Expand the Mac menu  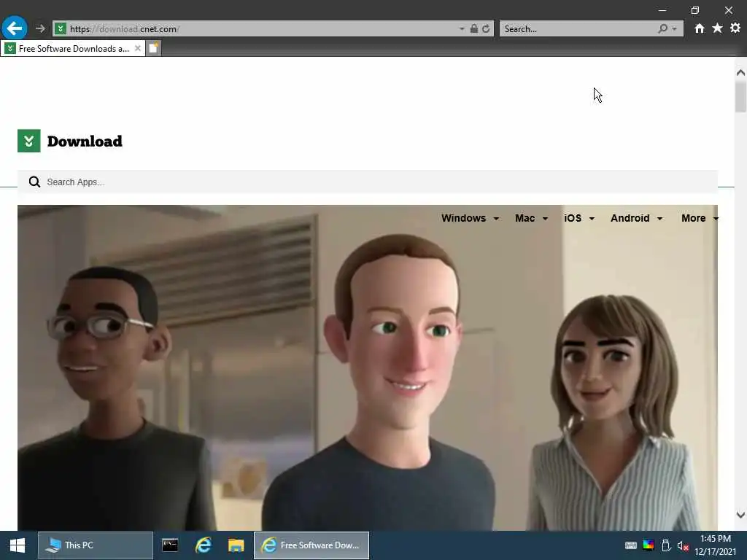(531, 218)
